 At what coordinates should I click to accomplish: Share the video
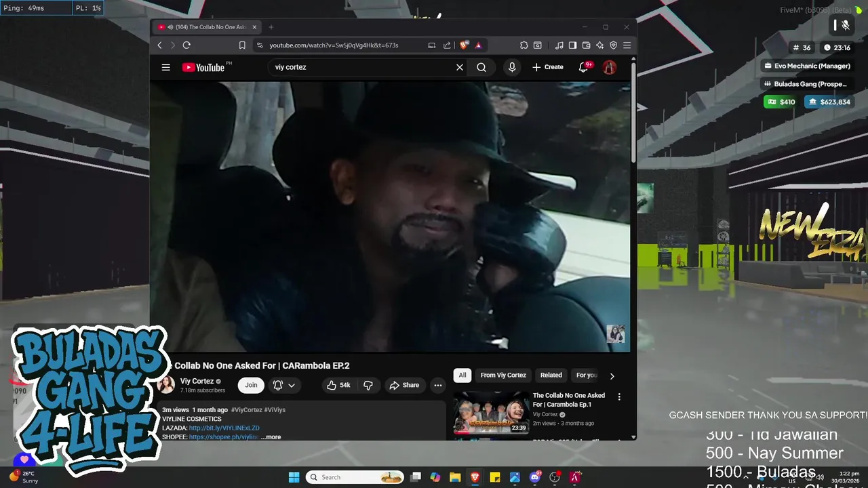pos(404,385)
